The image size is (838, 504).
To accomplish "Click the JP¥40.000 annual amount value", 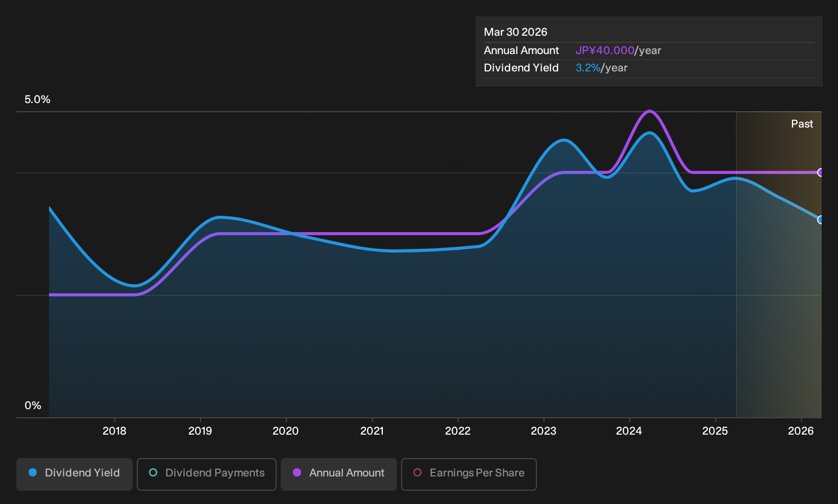I will pos(605,51).
